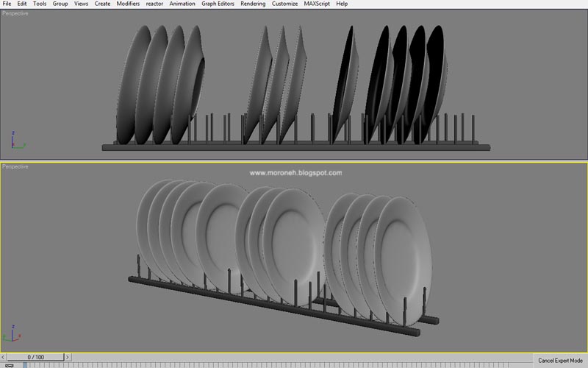Open the Tools menu
Screen dimensions: 588x368
(x=40, y=4)
